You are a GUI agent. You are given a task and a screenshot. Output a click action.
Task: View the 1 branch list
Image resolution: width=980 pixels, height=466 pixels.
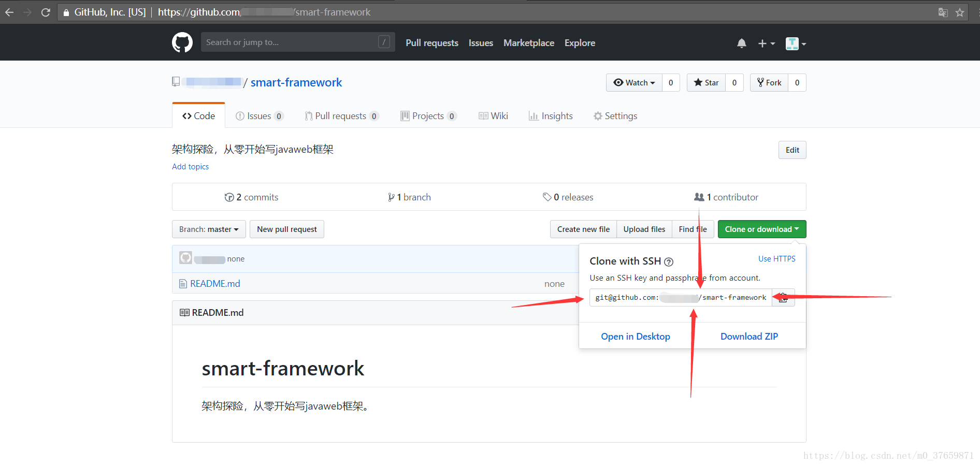409,197
